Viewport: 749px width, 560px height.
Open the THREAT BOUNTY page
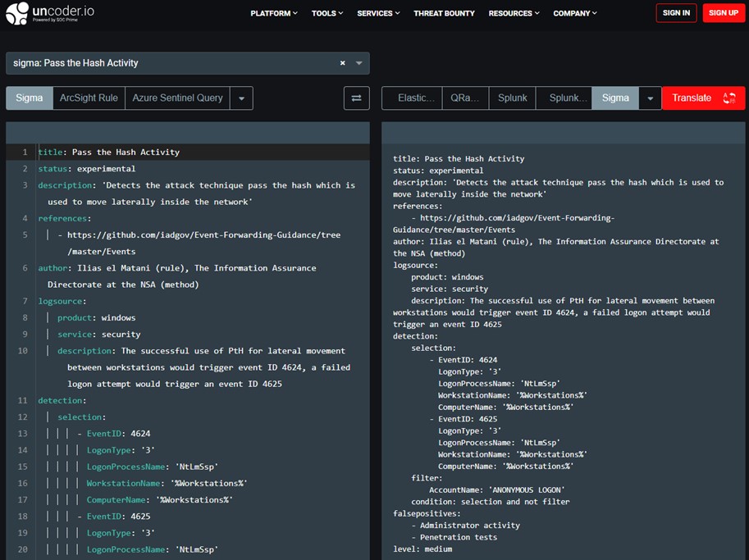click(444, 13)
